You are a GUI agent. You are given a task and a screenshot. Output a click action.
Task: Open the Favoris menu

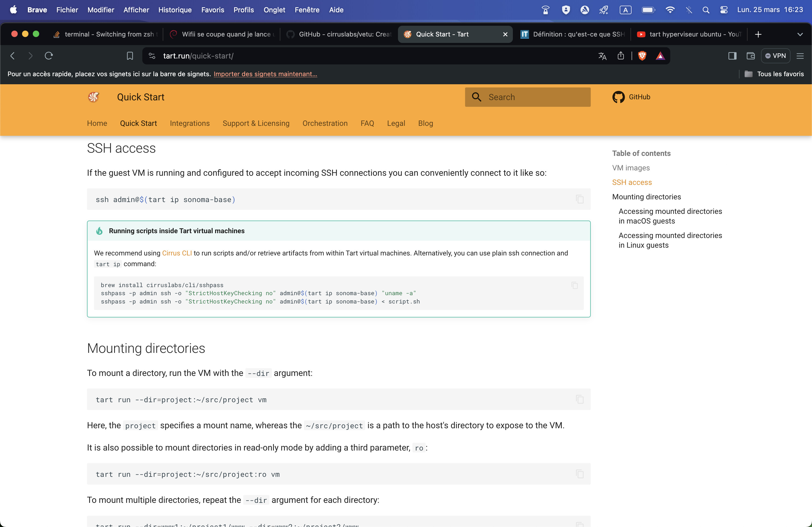tap(213, 10)
